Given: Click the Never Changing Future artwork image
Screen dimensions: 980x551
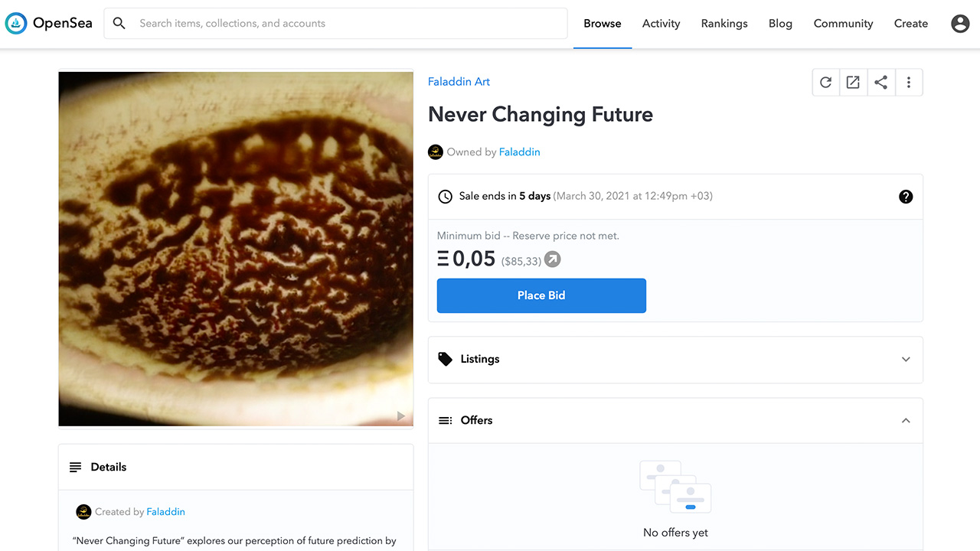Looking at the screenshot, I should coord(236,249).
